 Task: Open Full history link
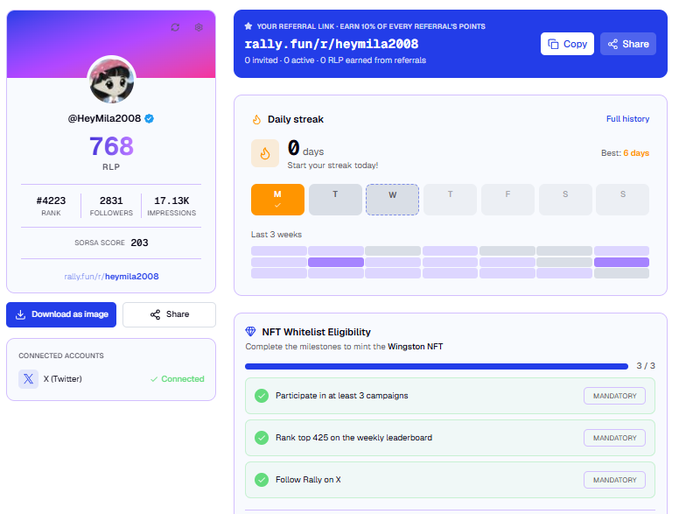point(627,119)
